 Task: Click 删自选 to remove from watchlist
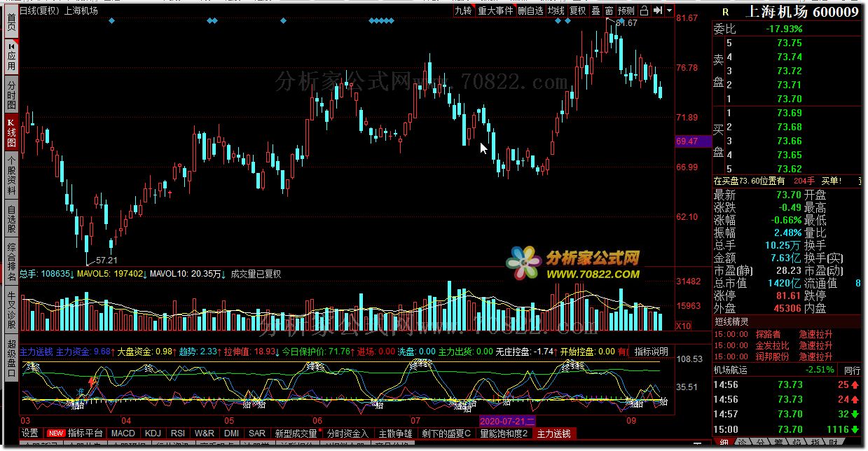(x=531, y=11)
